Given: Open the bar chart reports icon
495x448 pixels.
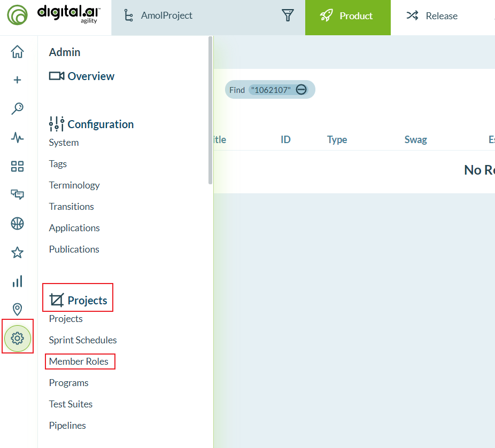Looking at the screenshot, I should (x=18, y=281).
